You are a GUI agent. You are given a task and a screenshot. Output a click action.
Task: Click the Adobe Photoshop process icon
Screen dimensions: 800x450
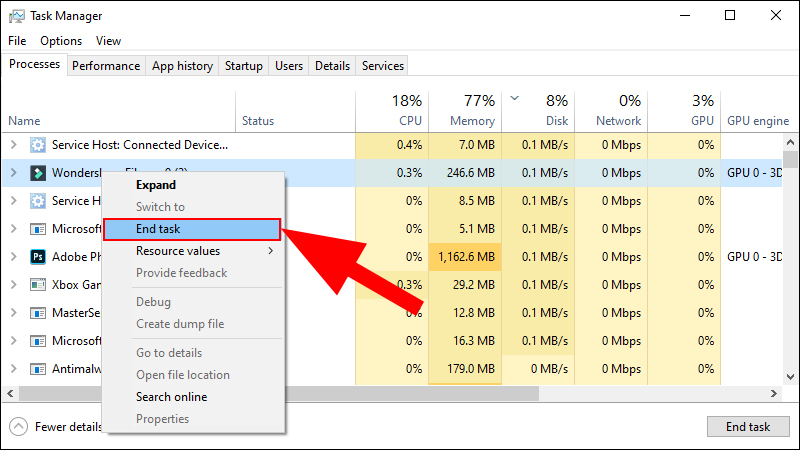[x=38, y=257]
